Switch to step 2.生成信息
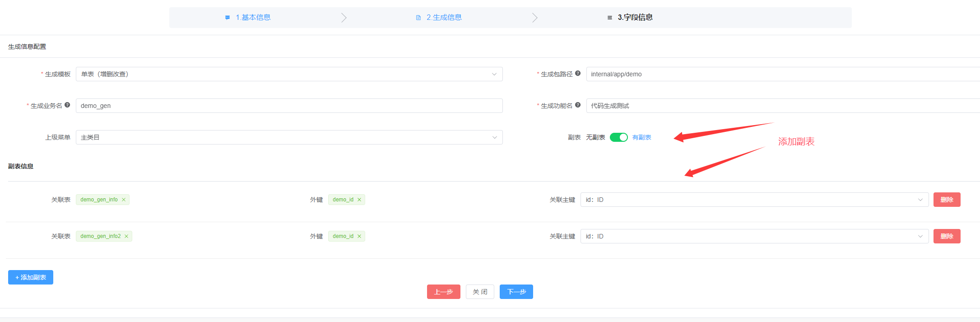 444,18
